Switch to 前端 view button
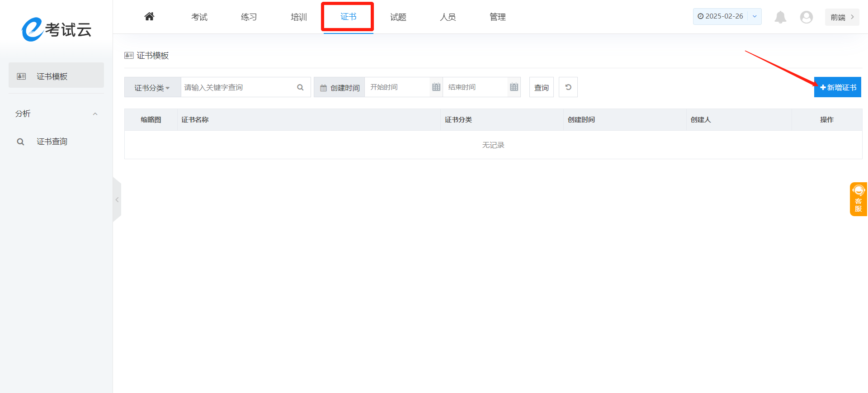 pos(841,17)
